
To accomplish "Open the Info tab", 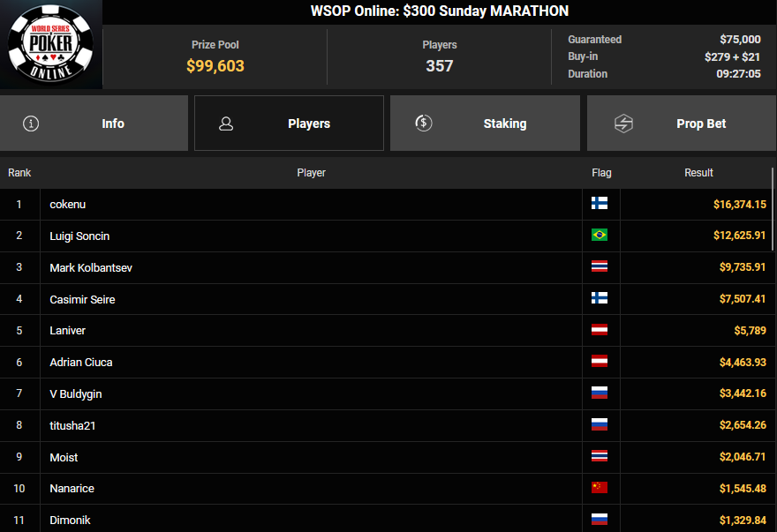I will 94,124.
